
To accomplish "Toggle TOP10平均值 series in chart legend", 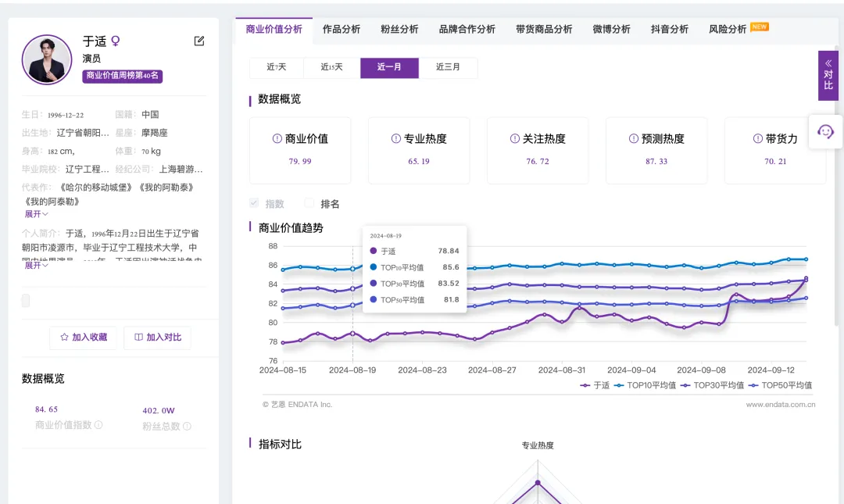I will coord(645,385).
